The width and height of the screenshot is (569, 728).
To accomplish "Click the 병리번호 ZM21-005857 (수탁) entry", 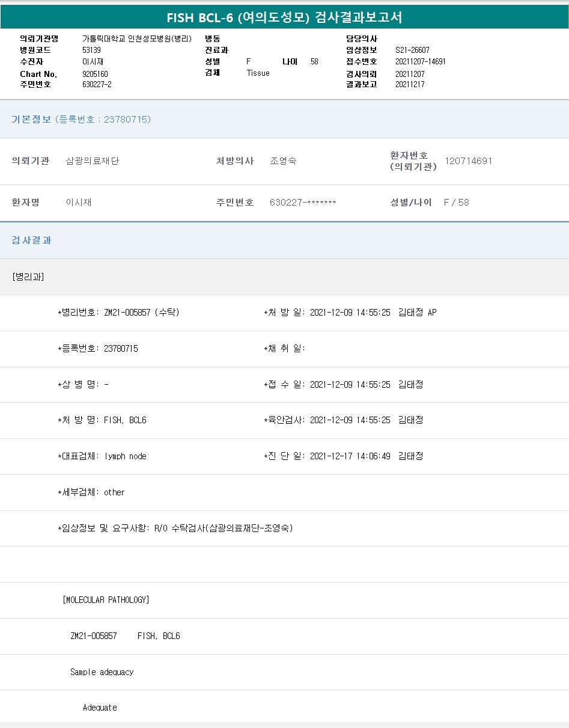I will point(118,313).
